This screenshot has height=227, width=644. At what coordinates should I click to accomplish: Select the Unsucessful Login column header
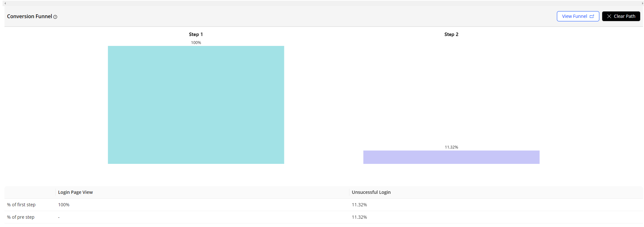coord(371,192)
